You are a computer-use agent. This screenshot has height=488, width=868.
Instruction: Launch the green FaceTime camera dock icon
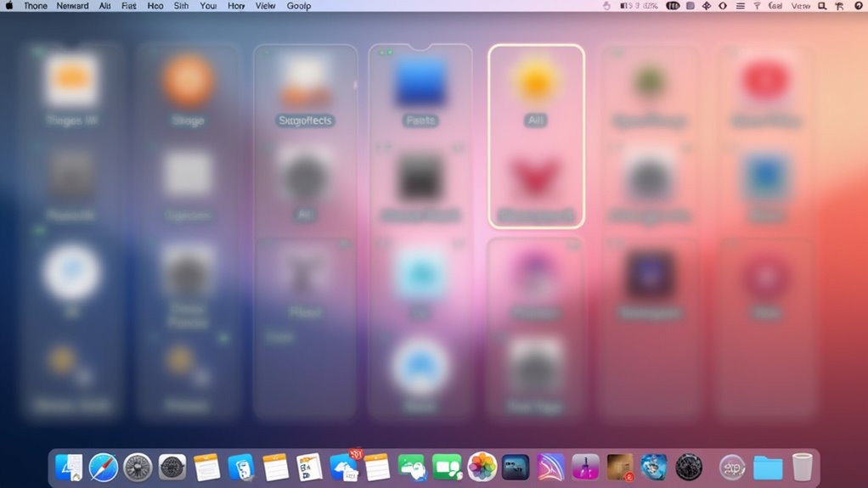(x=447, y=468)
